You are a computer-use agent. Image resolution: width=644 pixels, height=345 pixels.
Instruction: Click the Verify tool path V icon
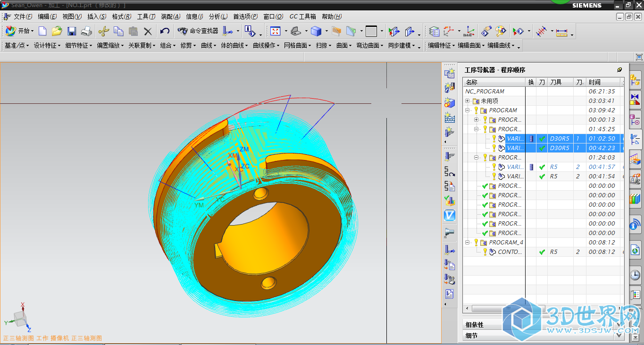point(450,215)
